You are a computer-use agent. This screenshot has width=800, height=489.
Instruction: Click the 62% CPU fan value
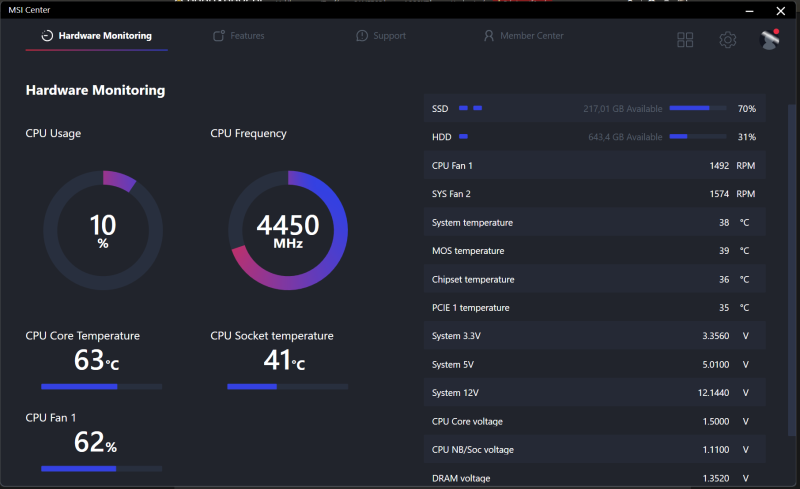(95, 442)
